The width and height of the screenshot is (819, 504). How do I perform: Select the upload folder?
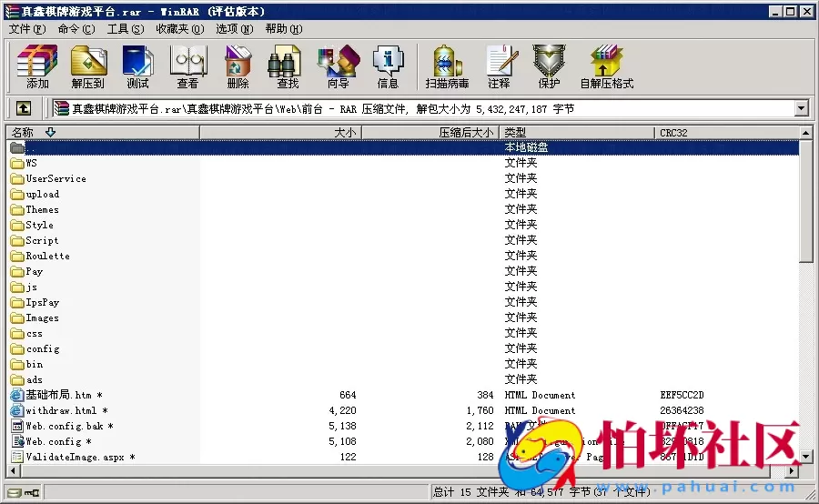35,195
